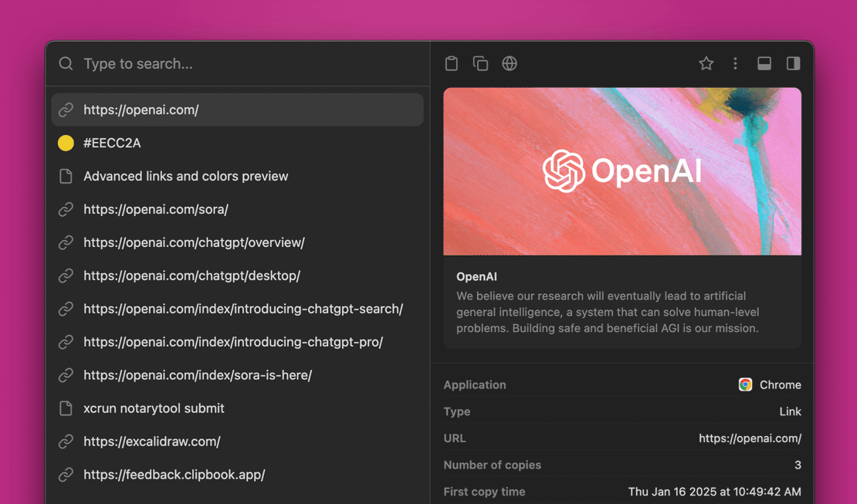Screen dimensions: 857x504
Task: Select the introducing-chatgpt-search link entry
Action: tap(237, 309)
